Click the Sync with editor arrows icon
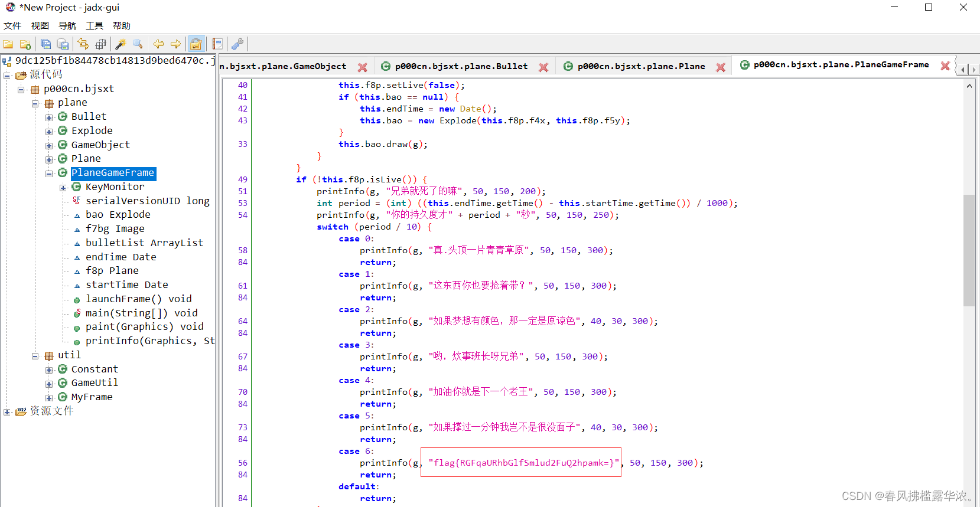The image size is (980, 507). pos(83,44)
